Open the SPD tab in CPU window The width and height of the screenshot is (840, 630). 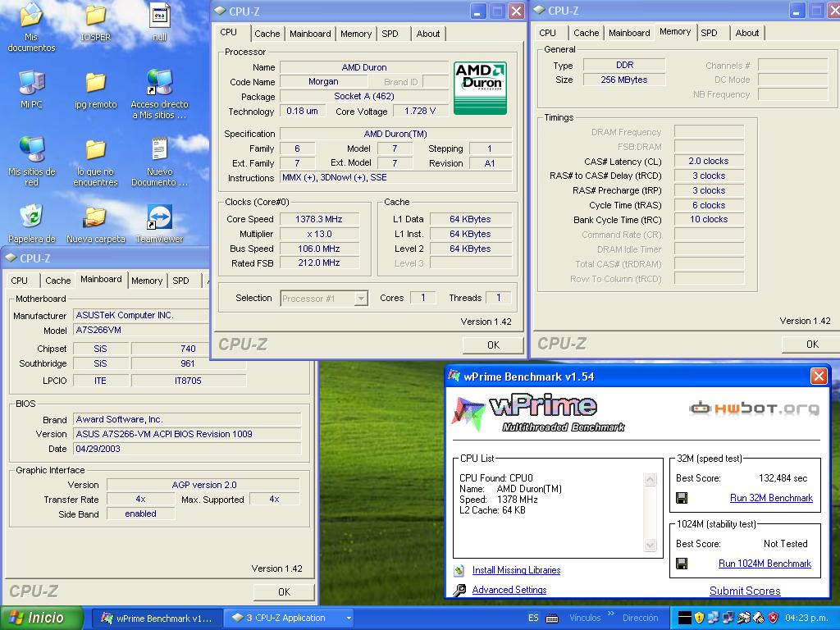390,34
